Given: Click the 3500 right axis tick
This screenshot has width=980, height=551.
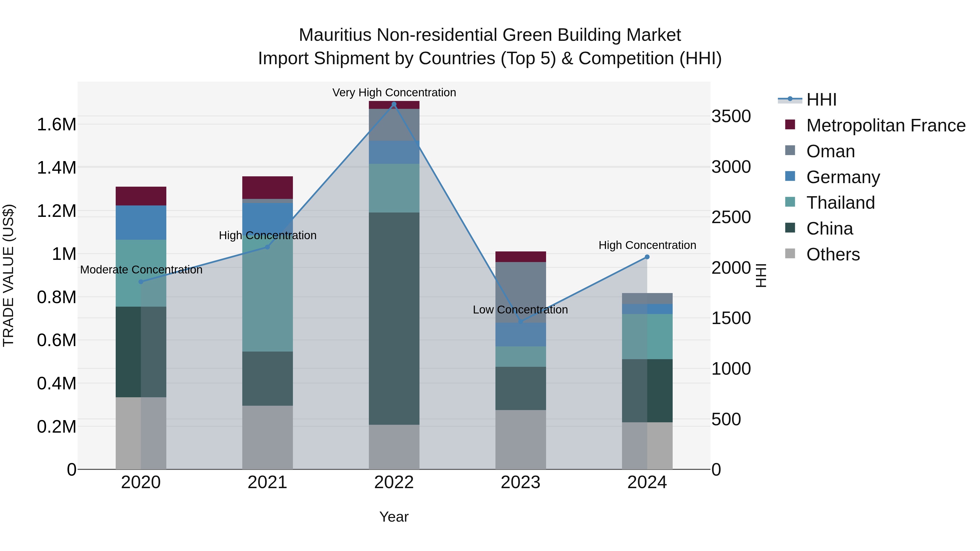Looking at the screenshot, I should 731,116.
